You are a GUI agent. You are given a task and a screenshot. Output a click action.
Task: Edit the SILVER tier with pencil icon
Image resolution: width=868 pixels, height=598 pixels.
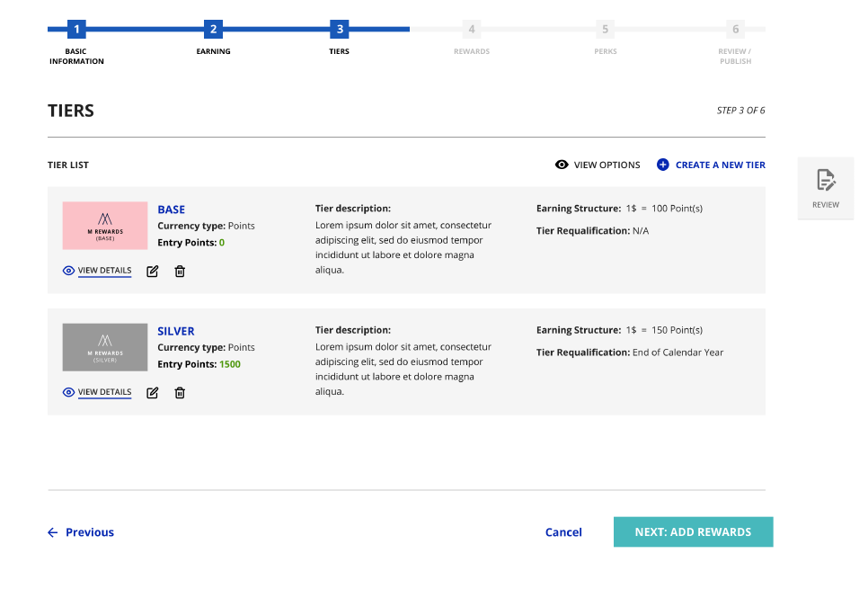(153, 392)
